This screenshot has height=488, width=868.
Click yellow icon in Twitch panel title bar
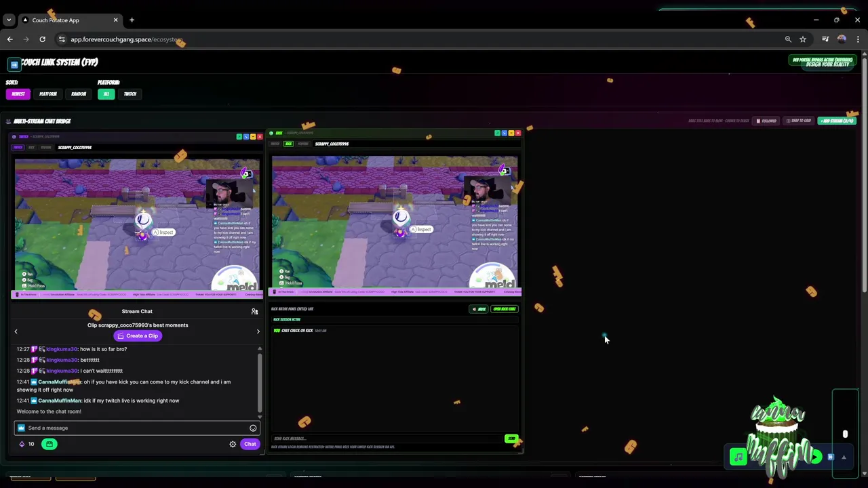click(252, 137)
